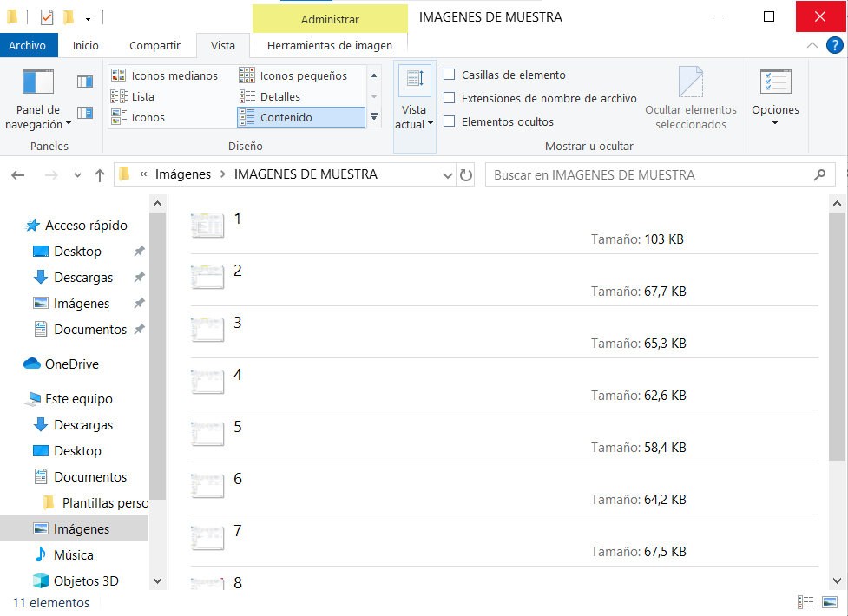Switch to details view icon in status bar
The height and width of the screenshot is (616, 848).
[x=805, y=602]
